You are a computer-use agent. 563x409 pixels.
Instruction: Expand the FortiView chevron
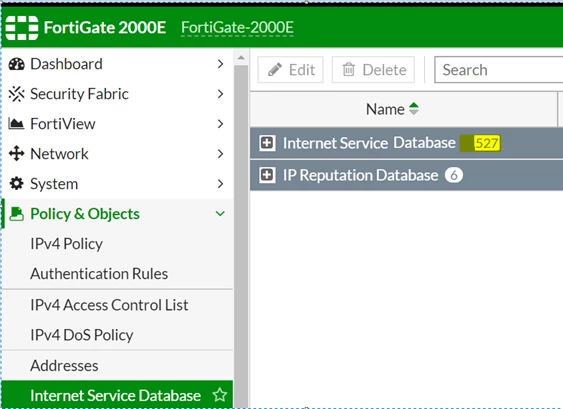point(220,124)
